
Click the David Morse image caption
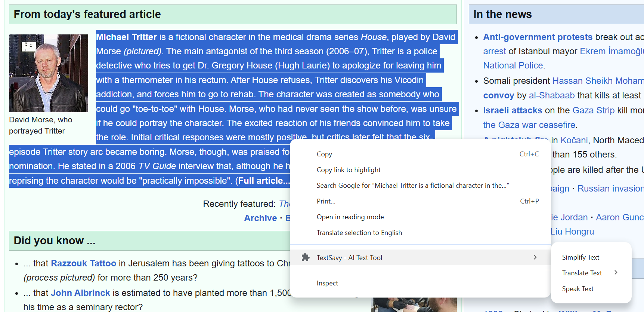pyautogui.click(x=41, y=125)
